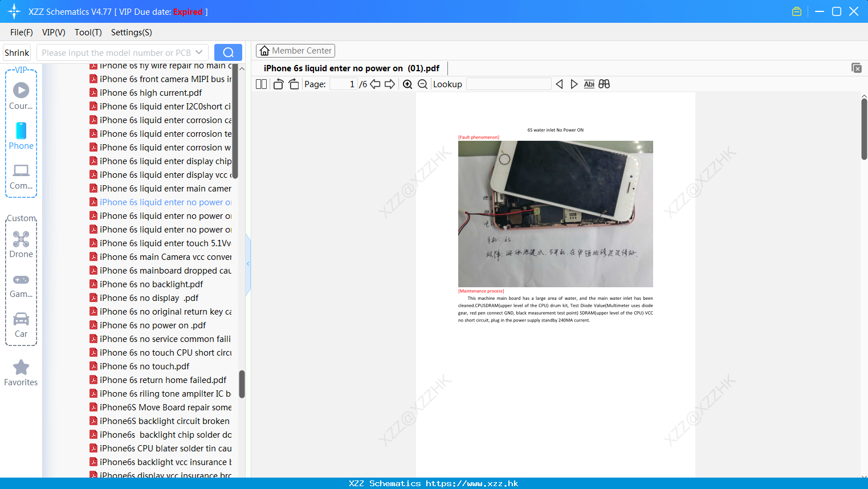The width and height of the screenshot is (868, 489).
Task: Open the Car sidebar category
Action: (x=21, y=325)
